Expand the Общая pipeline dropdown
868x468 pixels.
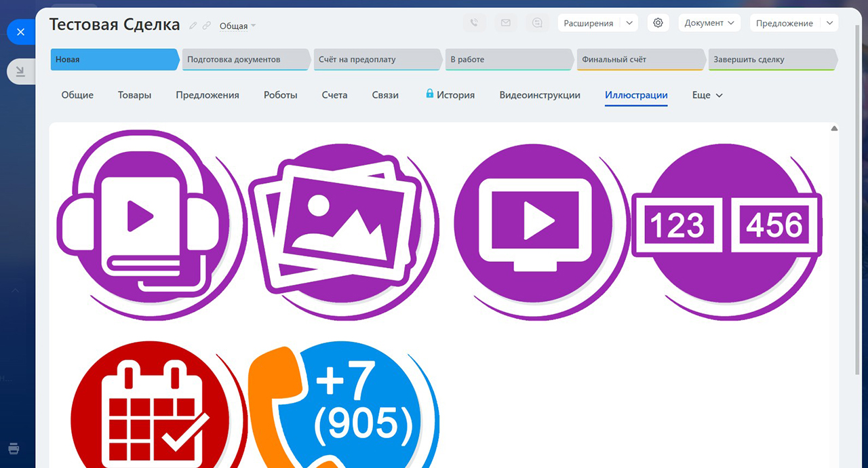[237, 26]
